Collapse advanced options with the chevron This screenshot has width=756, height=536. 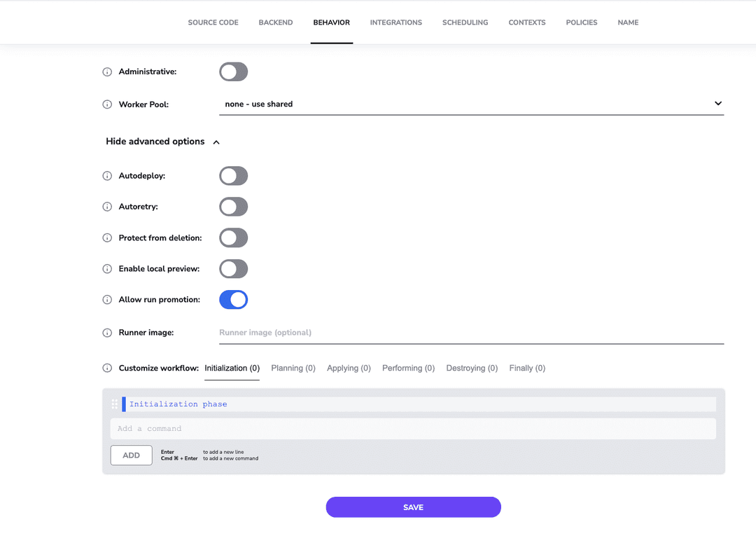tap(216, 141)
